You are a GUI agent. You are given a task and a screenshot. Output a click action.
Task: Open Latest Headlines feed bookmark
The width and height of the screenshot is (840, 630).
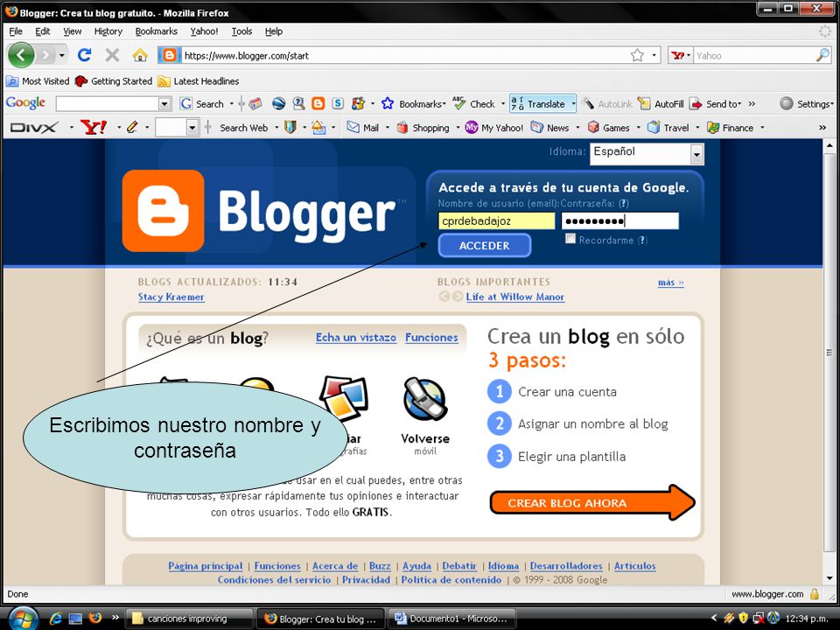(199, 80)
